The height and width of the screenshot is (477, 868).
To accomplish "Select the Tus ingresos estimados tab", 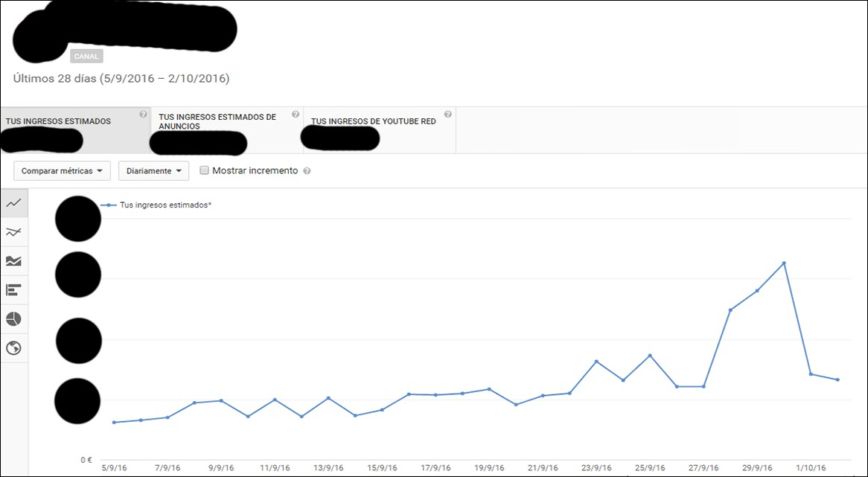I will pyautogui.click(x=75, y=130).
